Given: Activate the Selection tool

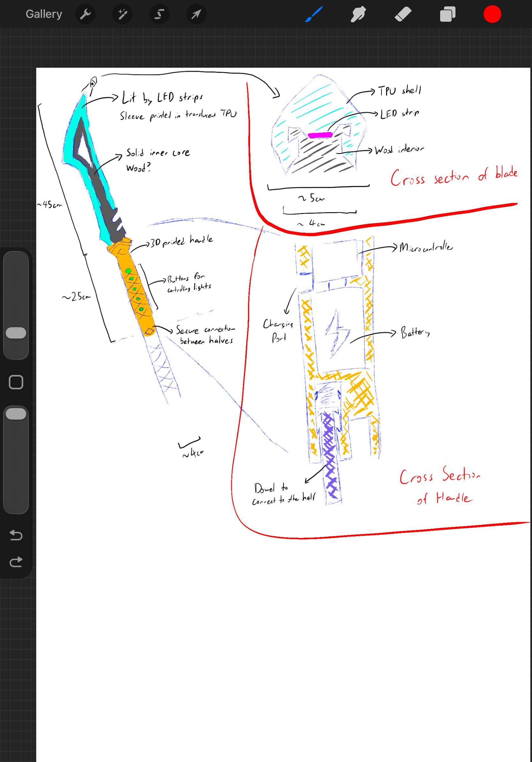Looking at the screenshot, I should point(159,14).
